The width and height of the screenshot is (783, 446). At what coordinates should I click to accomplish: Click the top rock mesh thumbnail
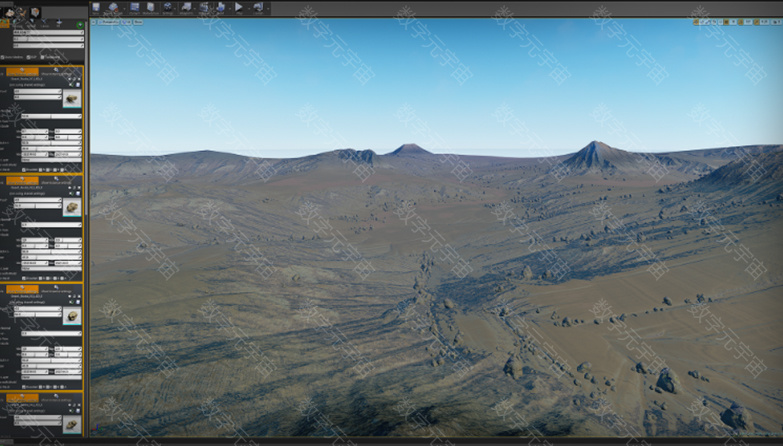(72, 98)
